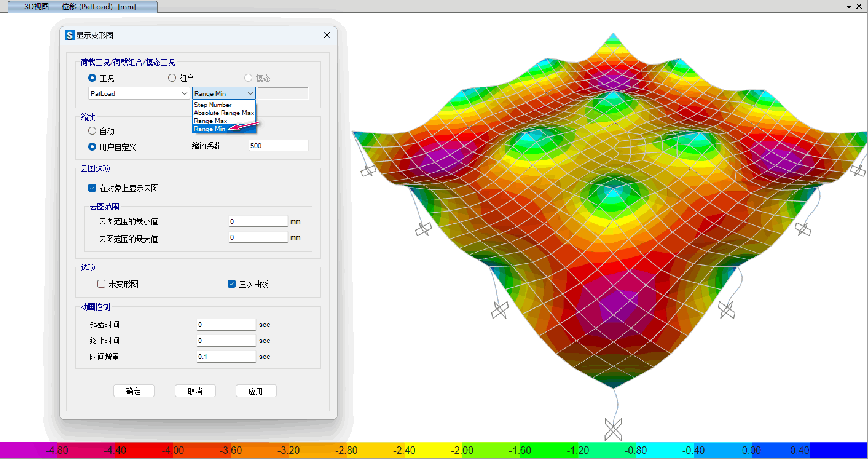Image resolution: width=868 pixels, height=459 pixels.
Task: Uncheck 在对象上显示云图 checkbox
Action: 92,188
